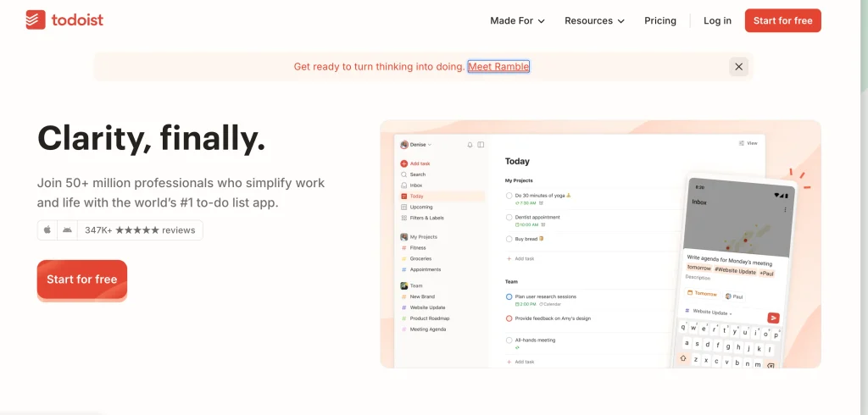Click the Clarity, finally. headline
This screenshot has width=868, height=415.
151,137
